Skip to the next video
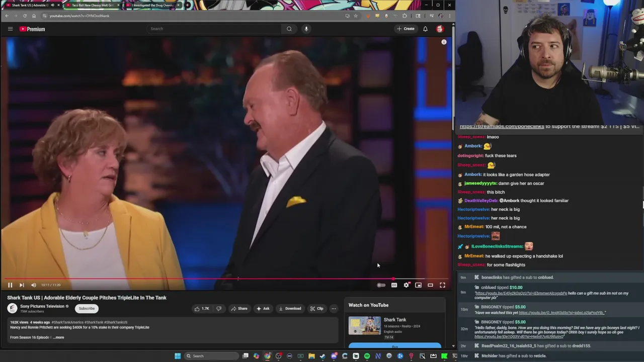The height and width of the screenshot is (362, 644). (x=22, y=285)
